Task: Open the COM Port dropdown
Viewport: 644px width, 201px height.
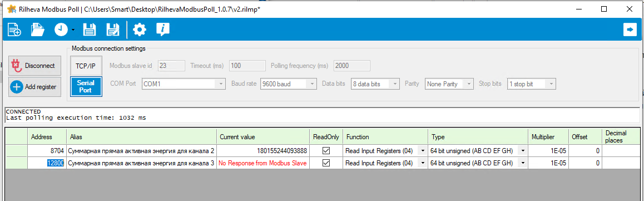Action: [x=184, y=84]
